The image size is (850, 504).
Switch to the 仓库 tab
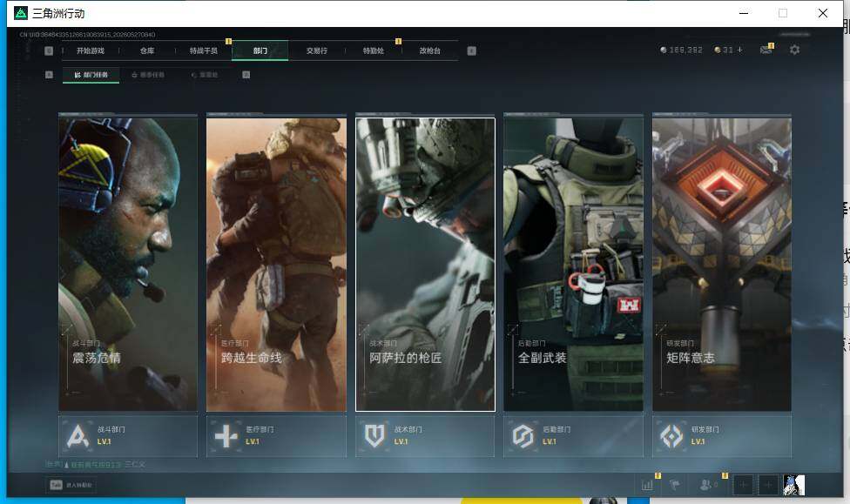point(147,50)
